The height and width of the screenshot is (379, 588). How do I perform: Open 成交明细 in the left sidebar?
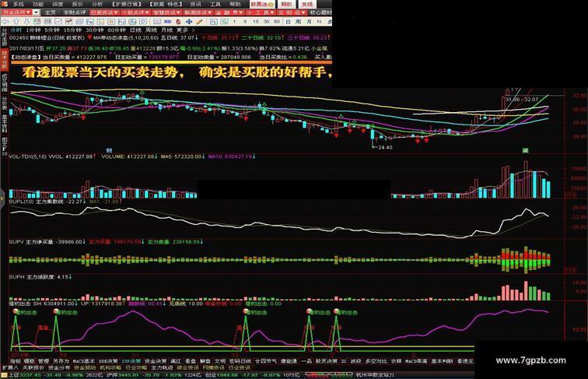click(x=5, y=82)
